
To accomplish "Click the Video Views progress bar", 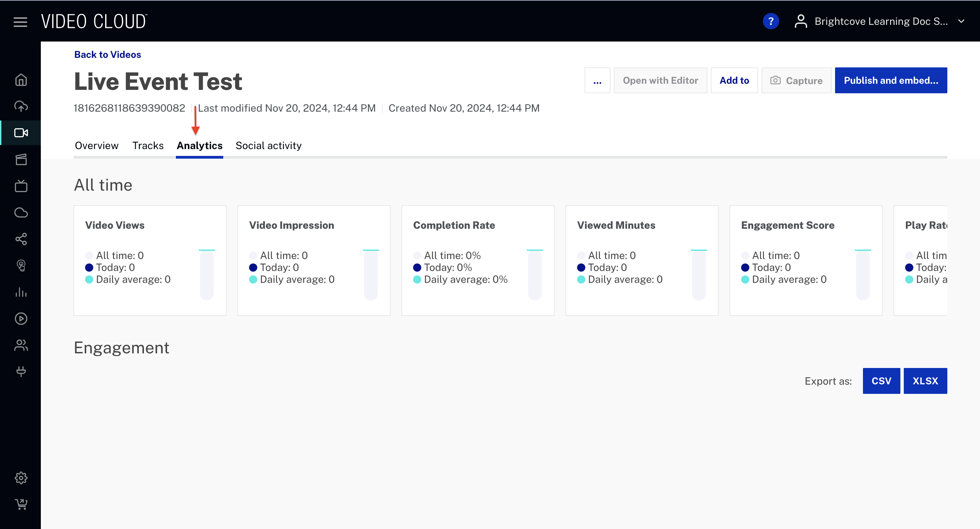I will point(207,275).
